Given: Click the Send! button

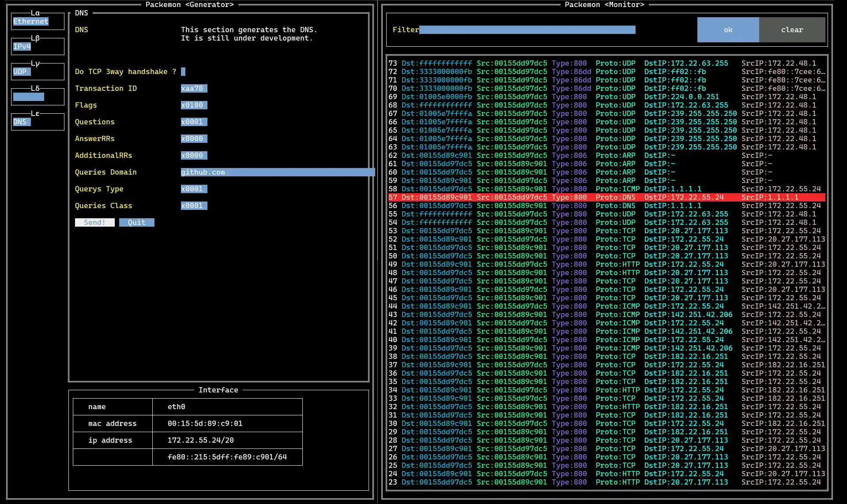Looking at the screenshot, I should point(95,222).
